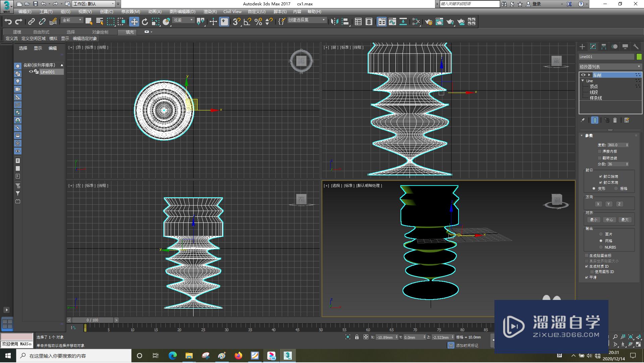Open the 编辑(E) menu
Viewport: 644px width, 363px height.
(25, 12)
